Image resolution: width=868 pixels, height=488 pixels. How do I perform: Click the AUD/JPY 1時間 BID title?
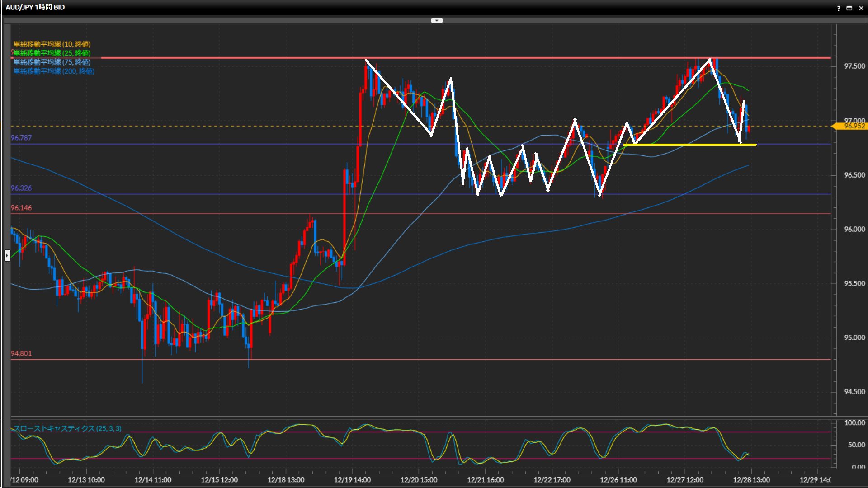click(35, 7)
